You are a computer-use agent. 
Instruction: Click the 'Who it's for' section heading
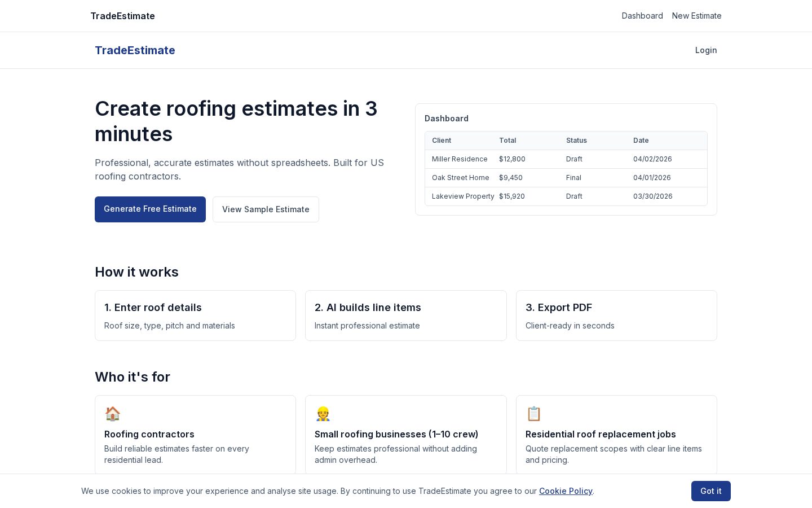click(133, 377)
